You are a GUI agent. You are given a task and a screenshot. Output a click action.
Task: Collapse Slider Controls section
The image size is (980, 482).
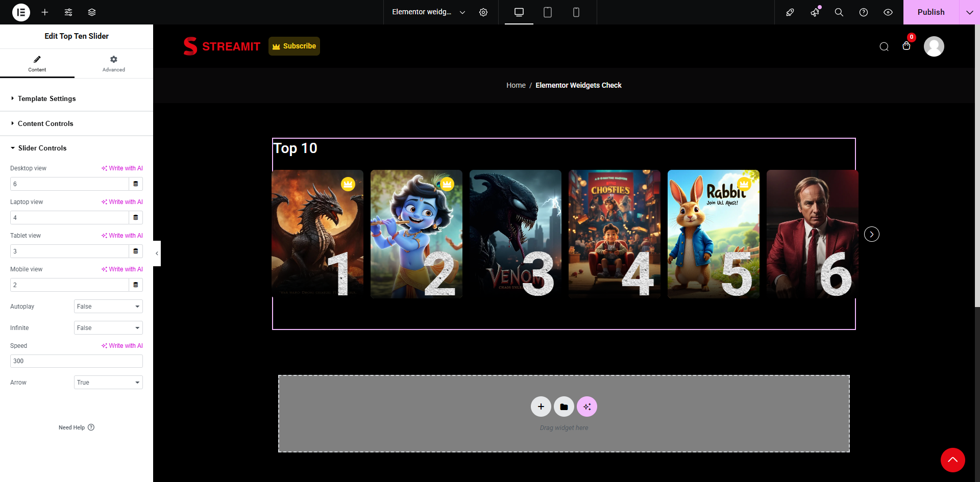point(77,148)
